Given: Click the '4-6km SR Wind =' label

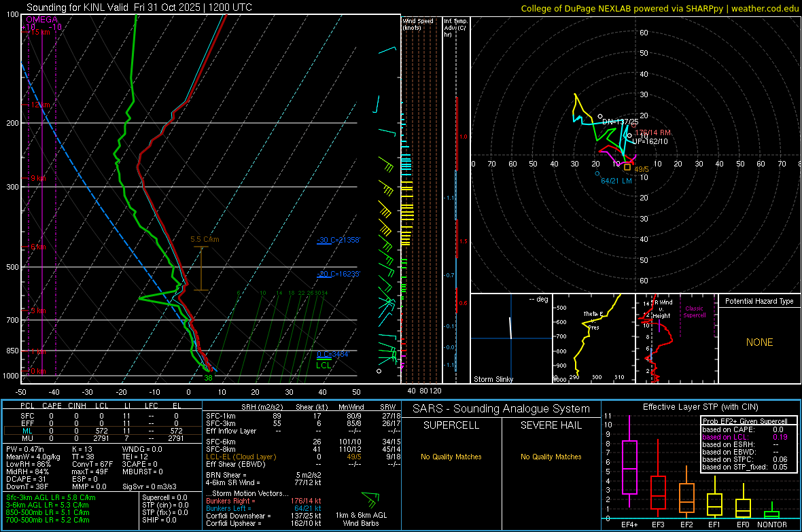Looking at the screenshot, I should (232, 482).
